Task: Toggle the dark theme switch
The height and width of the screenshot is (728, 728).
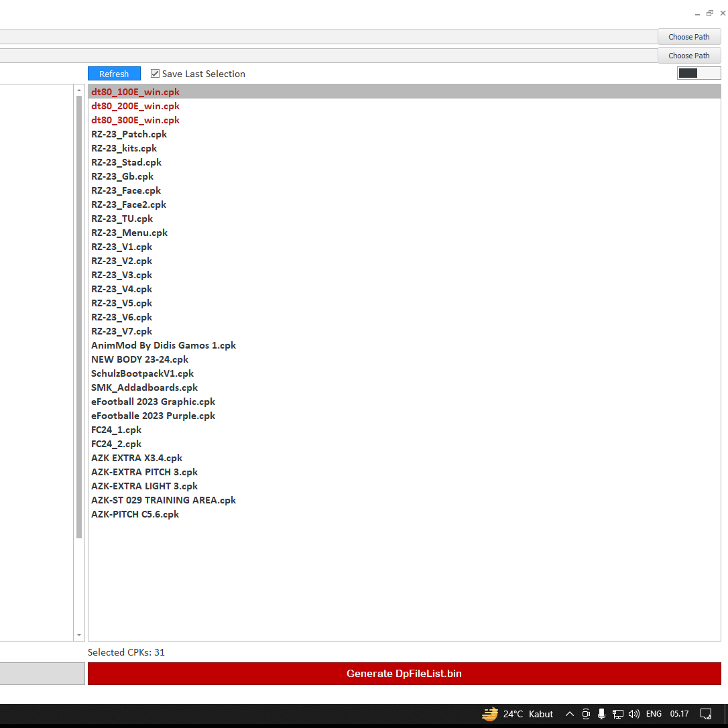Action: (699, 73)
